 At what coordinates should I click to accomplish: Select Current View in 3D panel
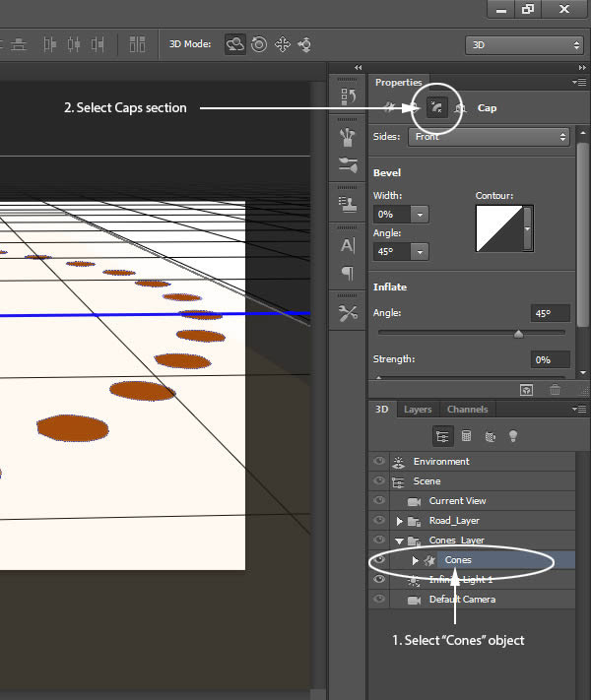tap(457, 501)
